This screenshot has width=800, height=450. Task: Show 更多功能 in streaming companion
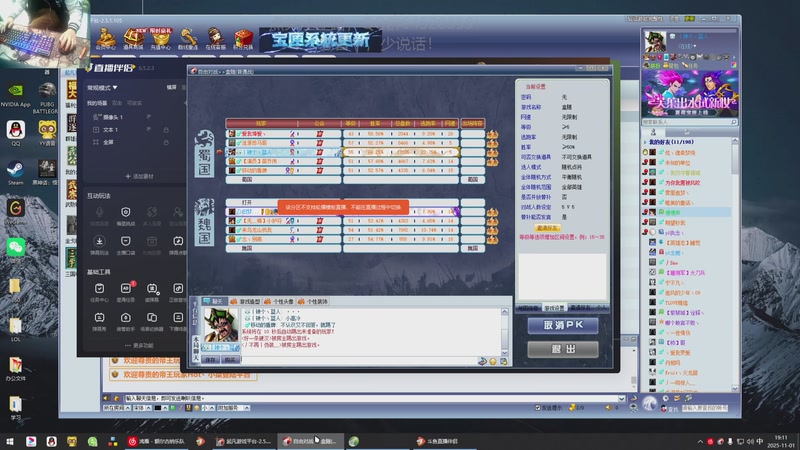(139, 345)
